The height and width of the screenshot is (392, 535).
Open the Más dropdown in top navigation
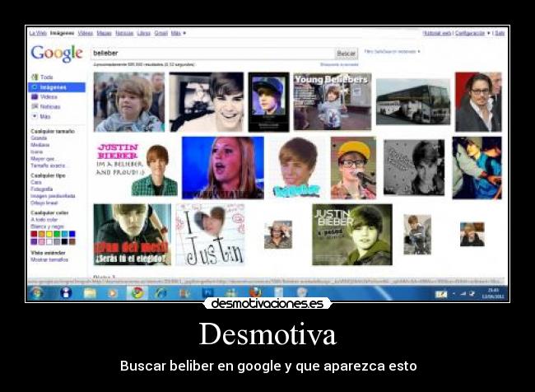179,33
